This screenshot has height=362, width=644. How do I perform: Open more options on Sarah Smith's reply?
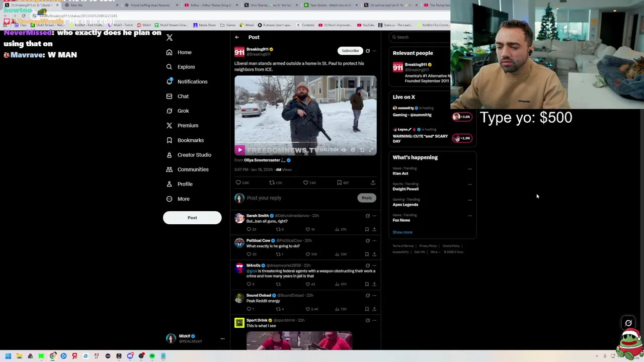374,216
